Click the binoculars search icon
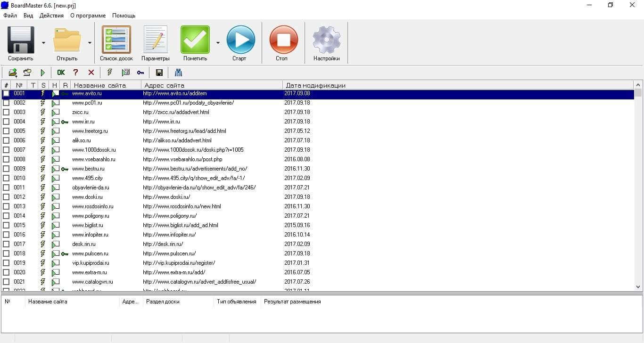This screenshot has width=644, height=343. (x=178, y=73)
